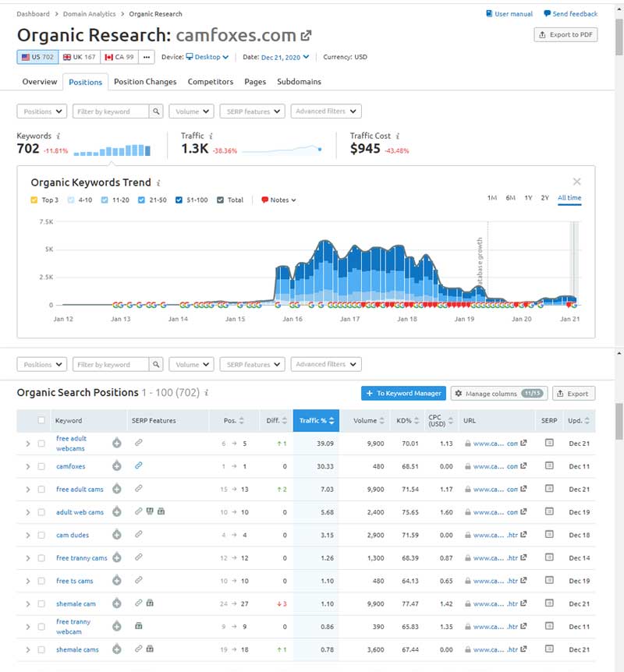This screenshot has height=672, width=624.
Task: Click info icon next to Traffic Cost
Action: pyautogui.click(x=398, y=136)
